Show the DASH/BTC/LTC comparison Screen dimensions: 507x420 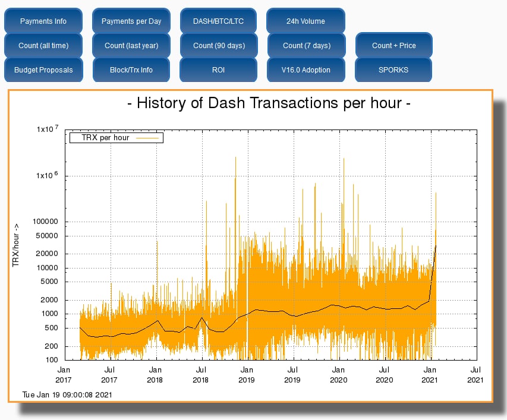218,21
